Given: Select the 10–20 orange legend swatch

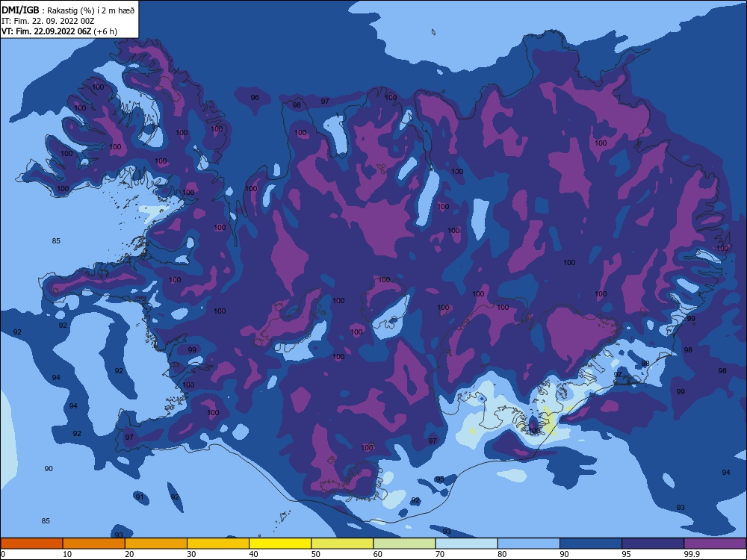Looking at the screenshot, I should [94, 544].
